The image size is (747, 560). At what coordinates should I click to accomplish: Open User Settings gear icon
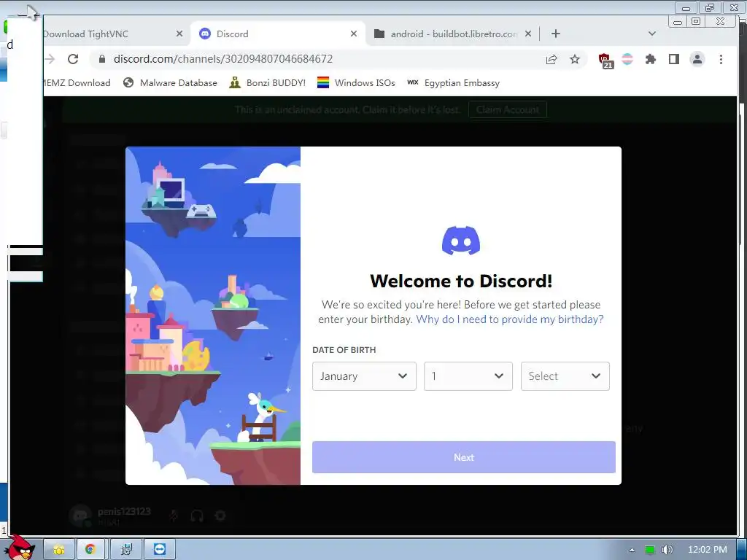point(220,516)
